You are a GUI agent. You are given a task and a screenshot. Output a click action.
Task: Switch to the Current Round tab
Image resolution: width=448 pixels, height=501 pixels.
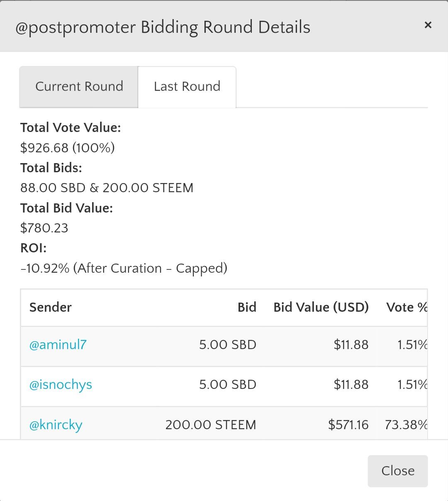(79, 87)
